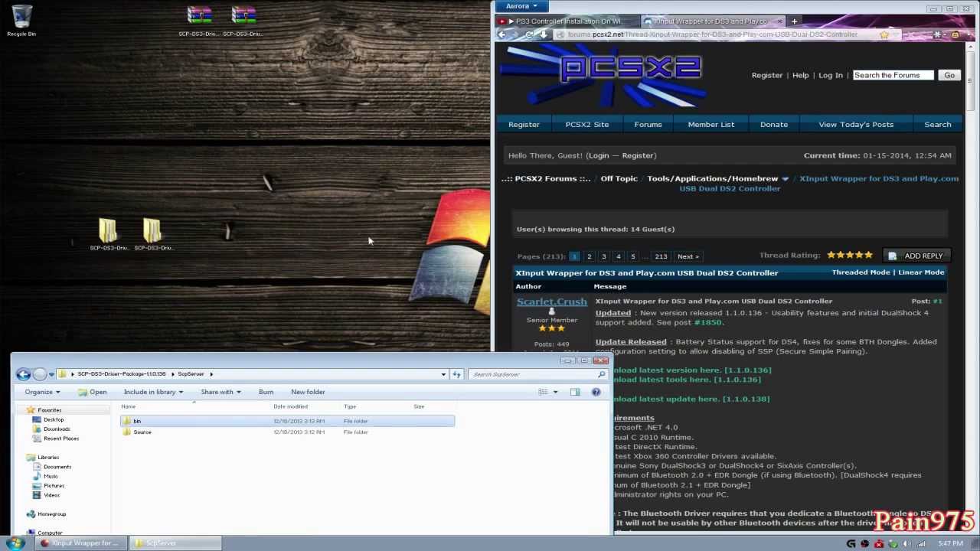Click SCP-DS3-Driver-Package breadcrumb in address bar

click(121, 374)
